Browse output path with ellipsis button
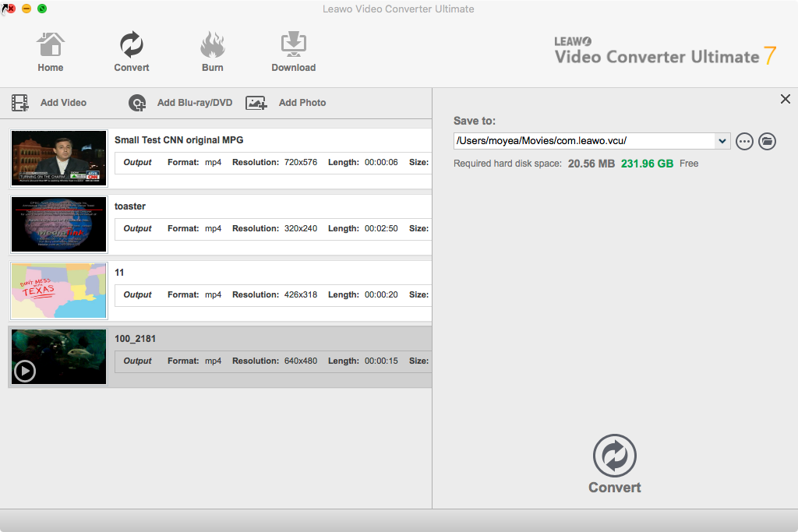 pyautogui.click(x=744, y=141)
